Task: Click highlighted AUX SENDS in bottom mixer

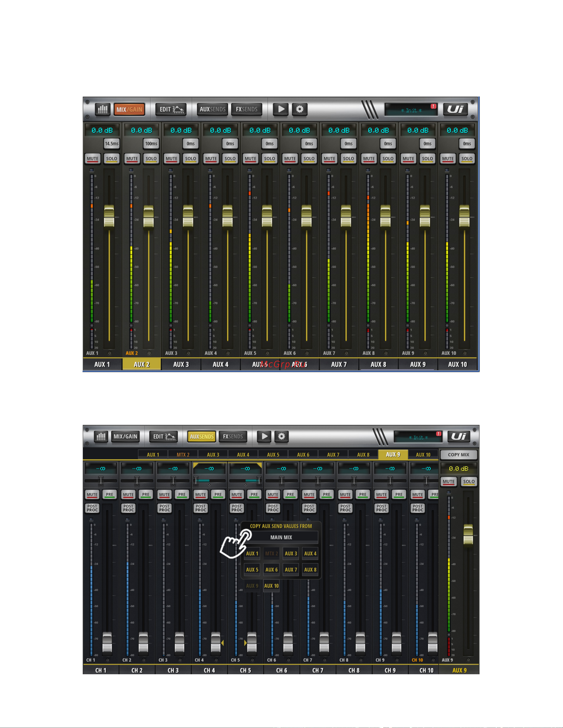Action: click(201, 436)
